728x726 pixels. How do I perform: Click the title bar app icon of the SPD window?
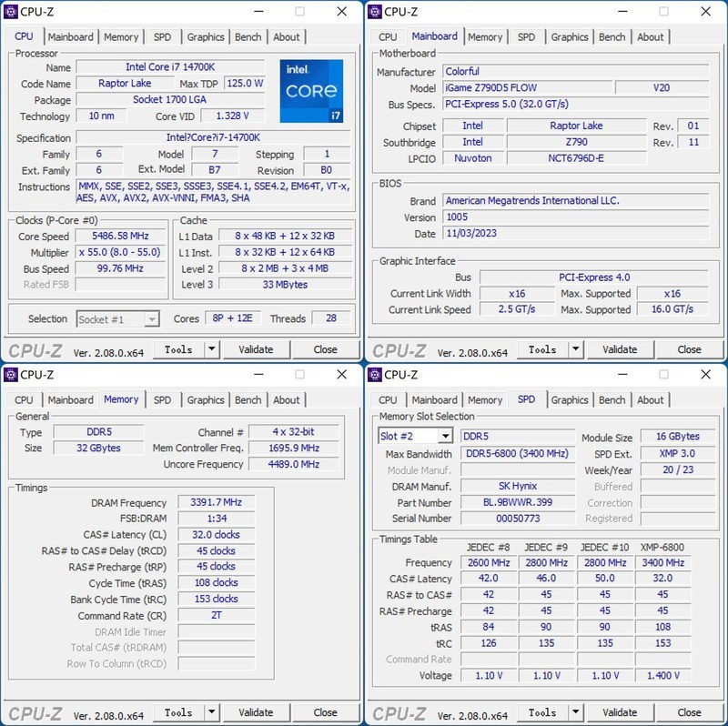[375, 374]
